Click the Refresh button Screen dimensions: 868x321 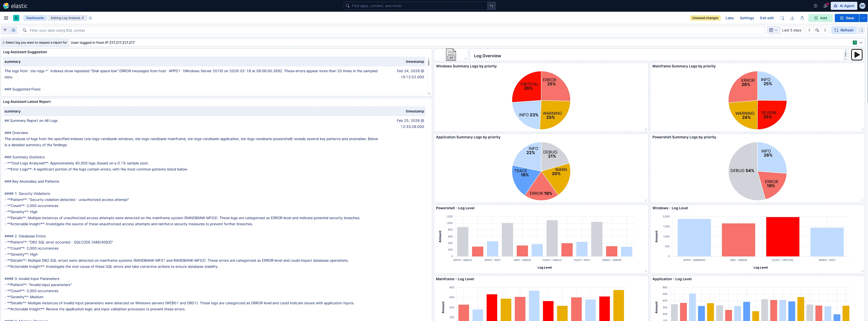pyautogui.click(x=844, y=30)
